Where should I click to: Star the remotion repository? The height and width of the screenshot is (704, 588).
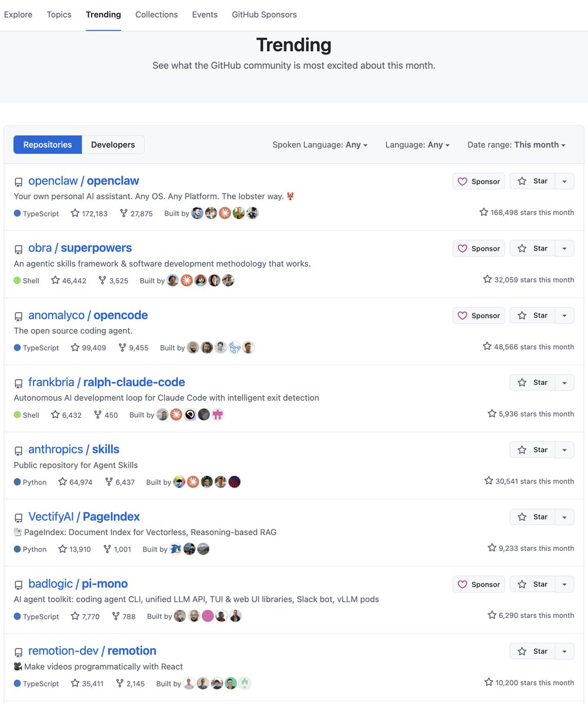[x=532, y=651]
